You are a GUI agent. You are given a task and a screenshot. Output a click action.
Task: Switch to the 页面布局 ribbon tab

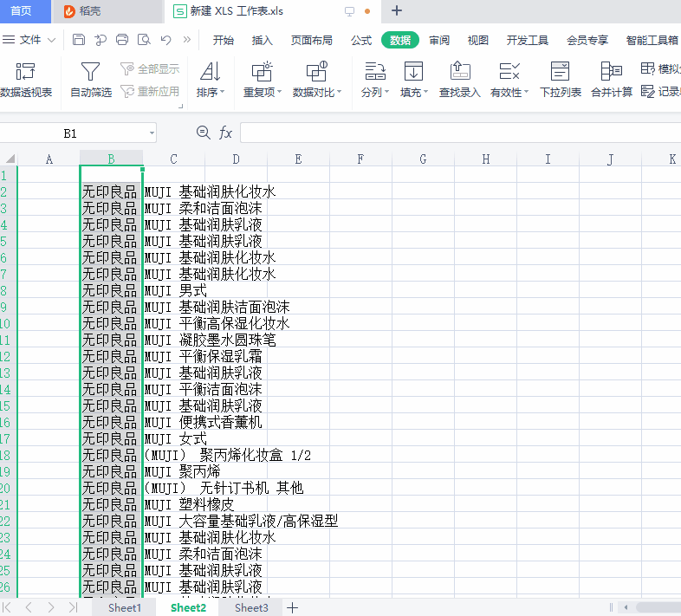coord(311,41)
